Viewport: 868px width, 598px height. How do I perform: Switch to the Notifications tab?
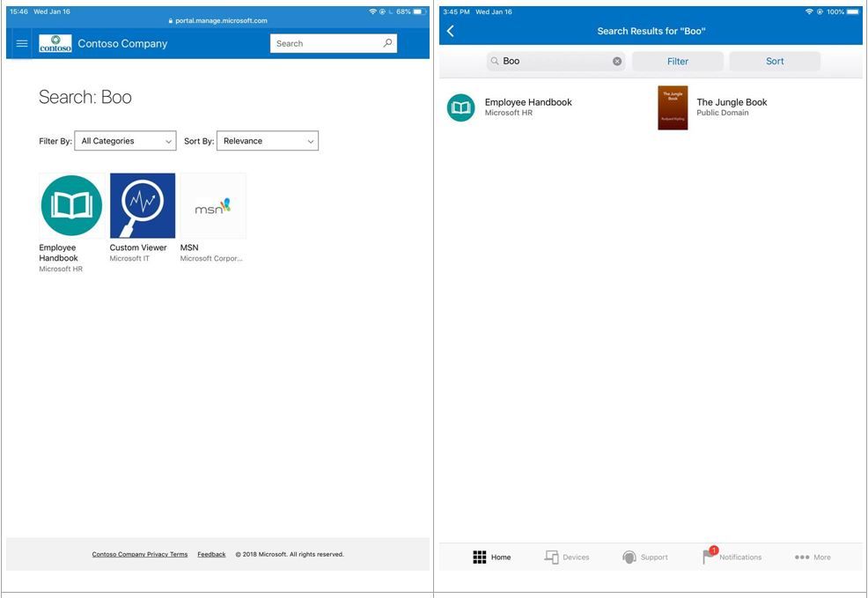732,556
